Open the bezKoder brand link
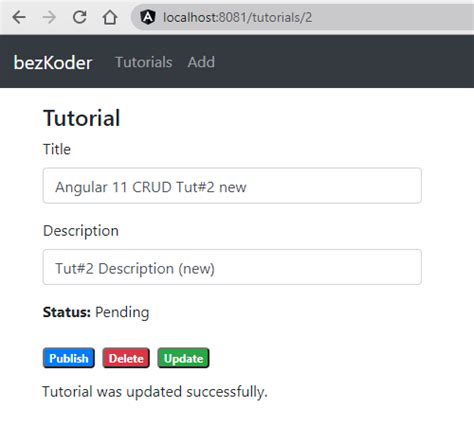Screen dimensions: 474x426 [x=53, y=62]
